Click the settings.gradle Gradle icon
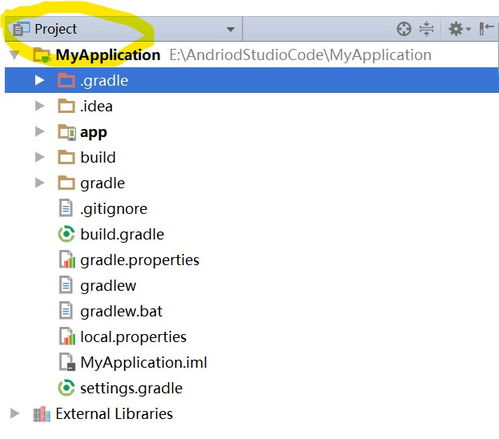The image size is (499, 439). point(66,388)
